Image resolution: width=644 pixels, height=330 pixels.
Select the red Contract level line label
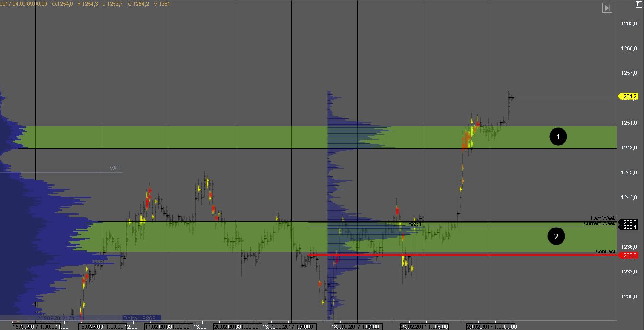[x=605, y=252]
